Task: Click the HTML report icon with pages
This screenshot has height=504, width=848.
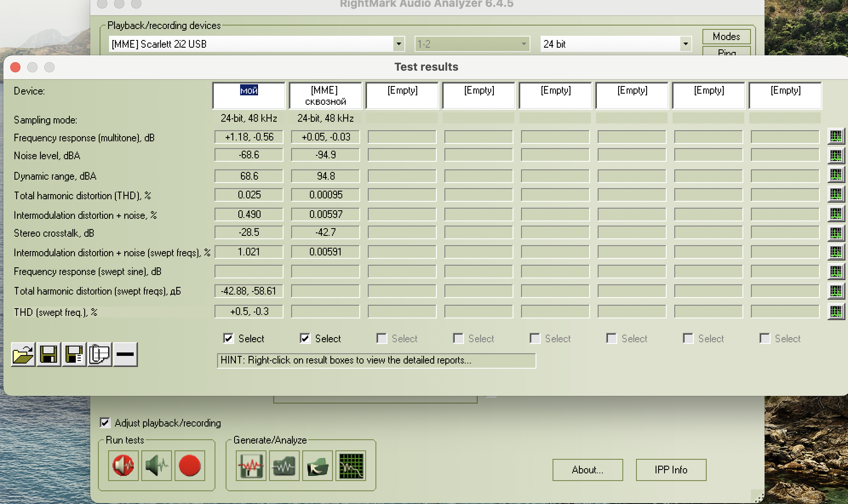Action: pos(100,354)
